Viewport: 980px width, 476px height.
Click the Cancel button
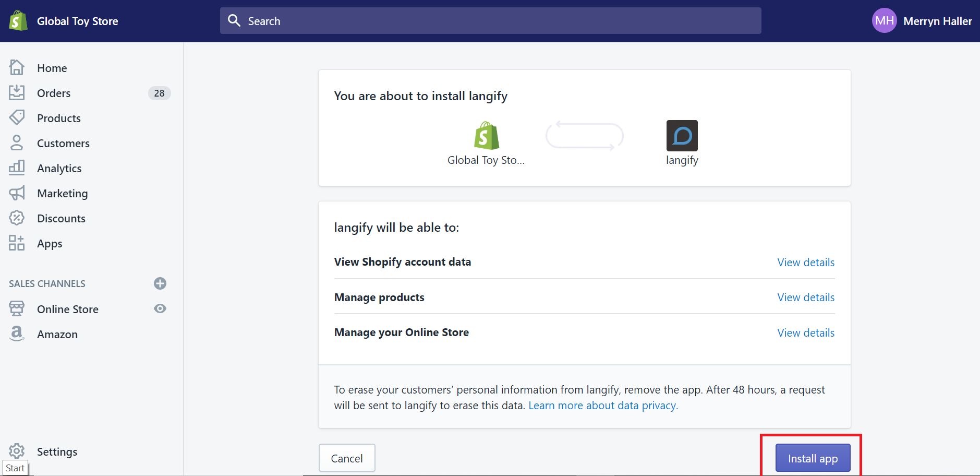tap(347, 458)
